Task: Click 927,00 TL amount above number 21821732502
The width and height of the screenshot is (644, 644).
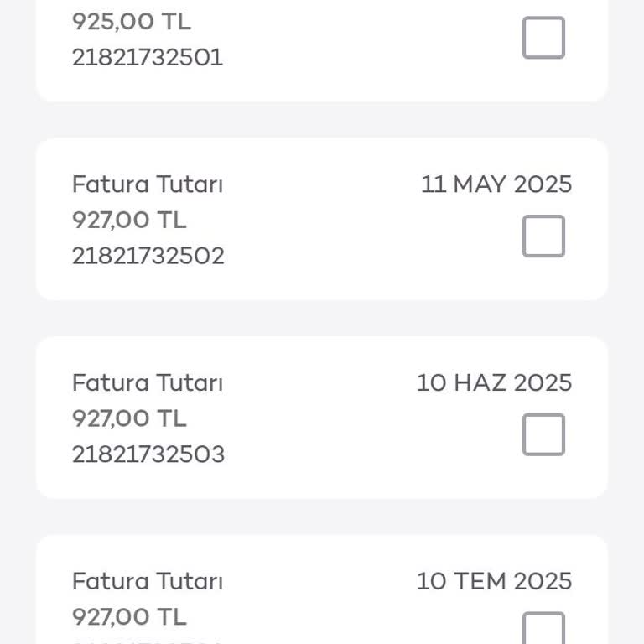Action: (129, 220)
